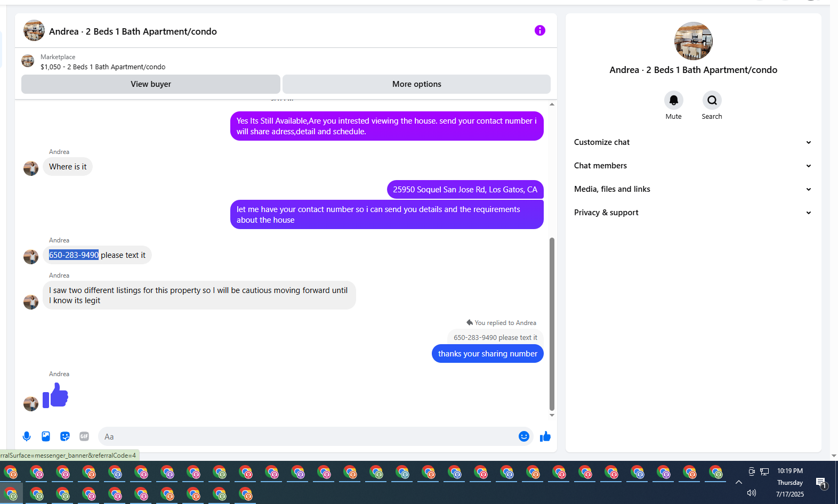Click the "25950 Soquel San Jose Rd" address message
The image size is (838, 504).
point(465,190)
